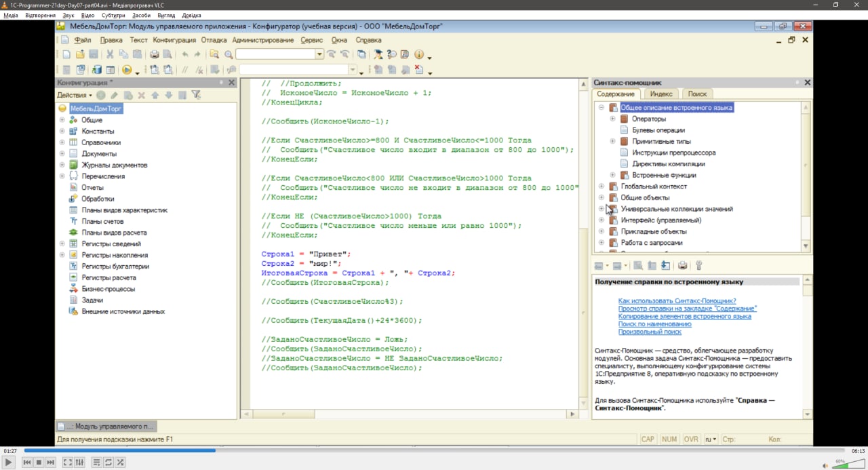This screenshot has width=868, height=470.
Task: Open the Отладка menu
Action: pyautogui.click(x=214, y=40)
